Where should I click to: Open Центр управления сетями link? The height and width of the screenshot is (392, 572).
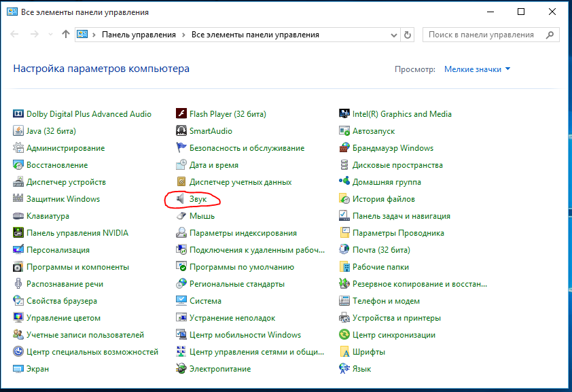coord(257,352)
